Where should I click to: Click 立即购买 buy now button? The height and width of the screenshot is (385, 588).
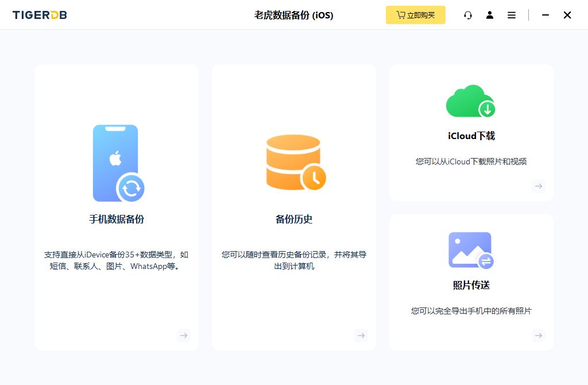pos(415,15)
